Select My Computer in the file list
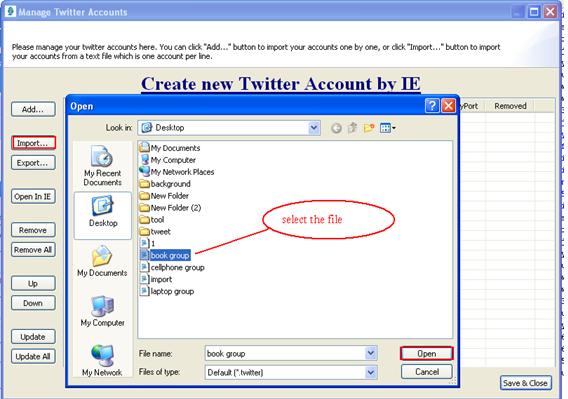Image resolution: width=568 pixels, height=399 pixels. [x=168, y=160]
